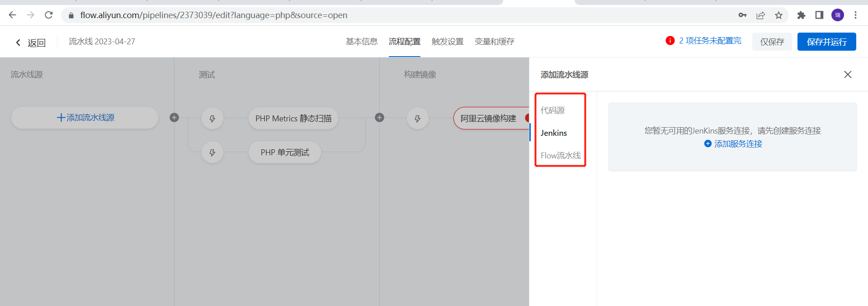Click the 您暂无可用的JenKins服务连接 message

(x=732, y=131)
